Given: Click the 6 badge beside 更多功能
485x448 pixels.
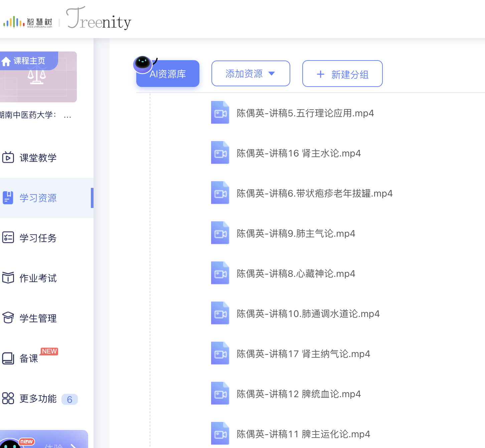Looking at the screenshot, I should [69, 400].
